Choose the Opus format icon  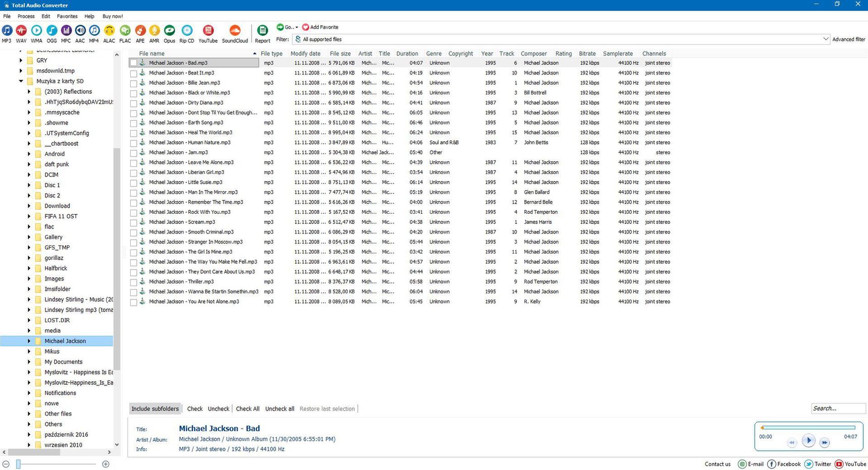click(x=169, y=31)
